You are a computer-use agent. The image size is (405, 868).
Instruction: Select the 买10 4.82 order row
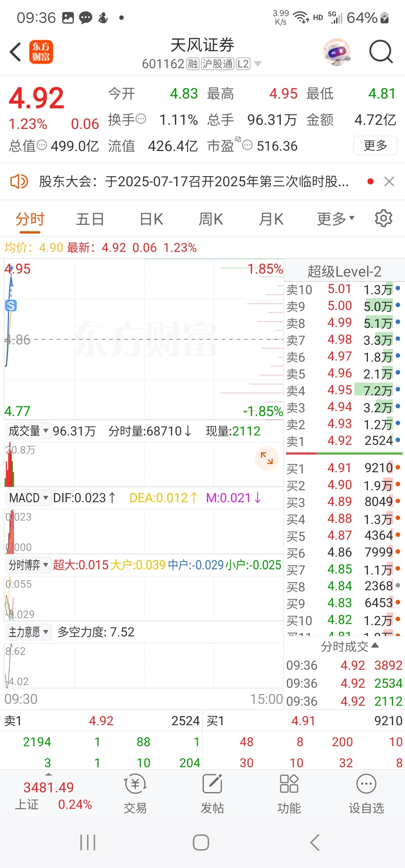[343, 620]
